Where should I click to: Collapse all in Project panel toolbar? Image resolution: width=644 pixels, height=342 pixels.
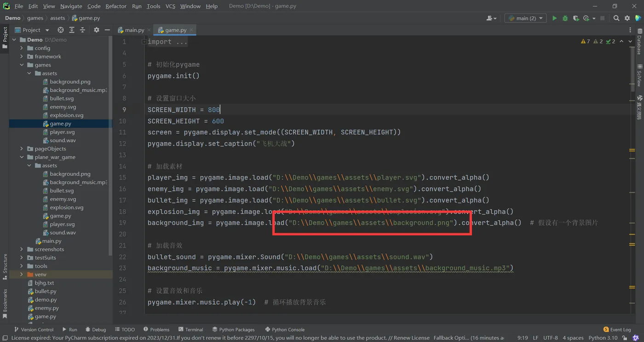pyautogui.click(x=82, y=30)
